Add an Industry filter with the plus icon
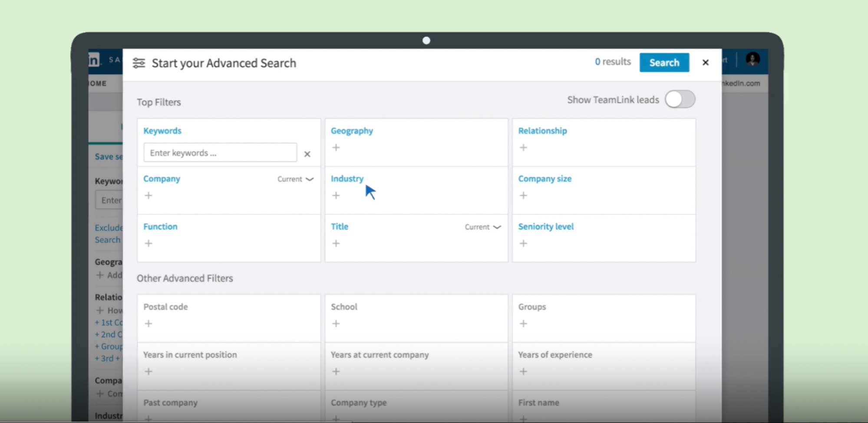The image size is (868, 423). [336, 195]
